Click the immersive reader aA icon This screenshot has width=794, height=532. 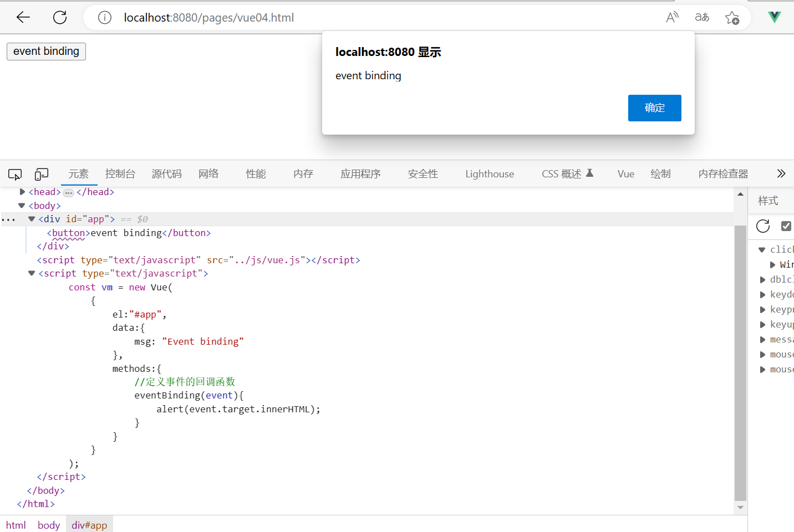click(701, 17)
